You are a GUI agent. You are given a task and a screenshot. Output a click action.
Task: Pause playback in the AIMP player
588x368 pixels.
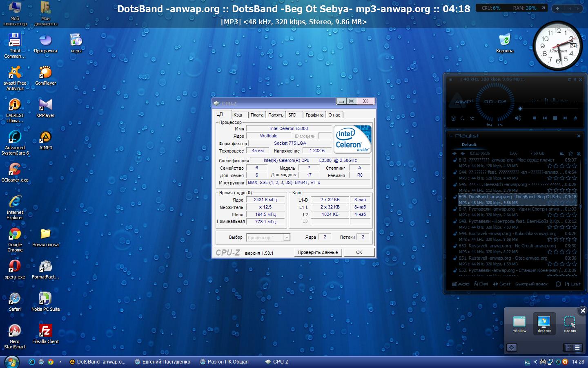pos(555,118)
